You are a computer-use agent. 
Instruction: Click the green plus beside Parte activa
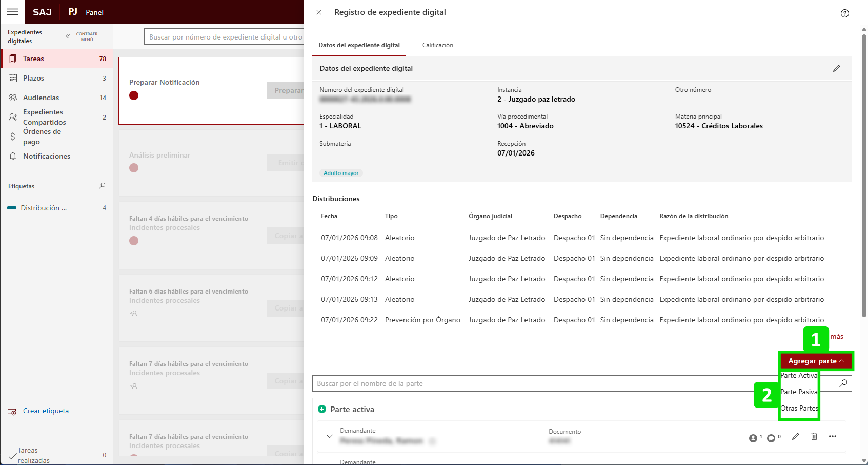[322, 409]
